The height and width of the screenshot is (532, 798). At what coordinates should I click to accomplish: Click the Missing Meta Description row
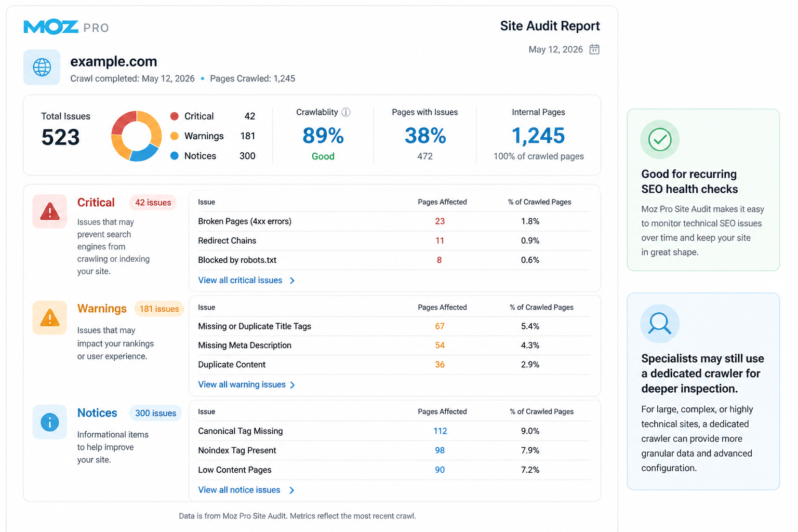click(x=394, y=345)
